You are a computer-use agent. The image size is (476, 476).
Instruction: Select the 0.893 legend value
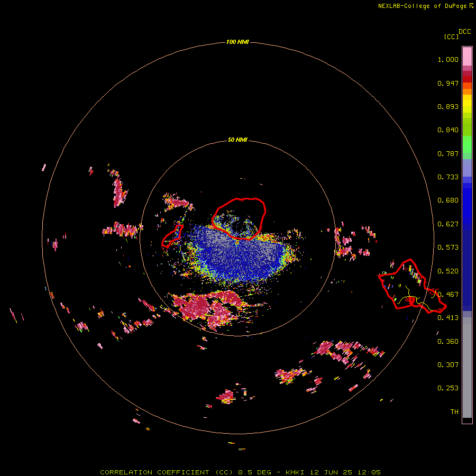pos(448,106)
